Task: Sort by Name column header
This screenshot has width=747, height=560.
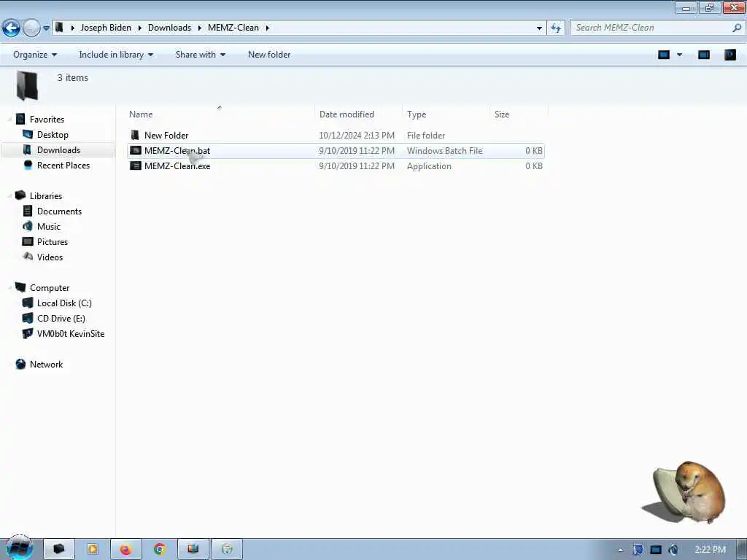Action: pyautogui.click(x=141, y=114)
